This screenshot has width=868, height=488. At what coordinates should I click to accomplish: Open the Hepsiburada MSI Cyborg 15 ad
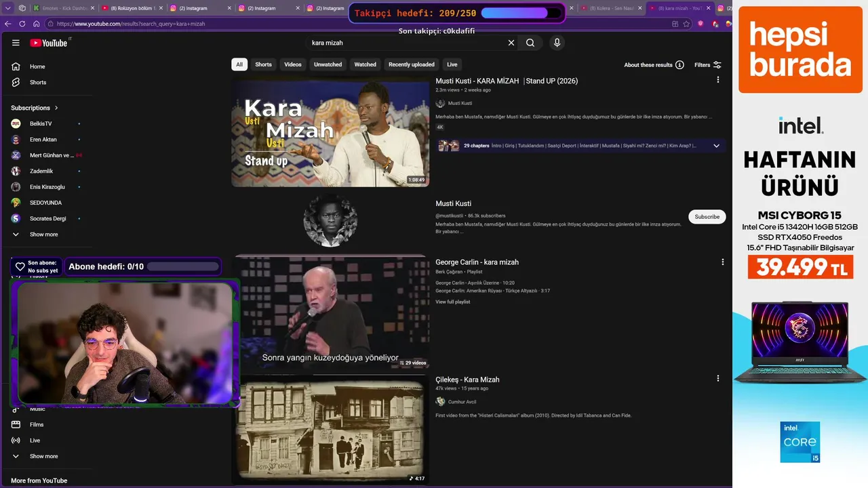pyautogui.click(x=800, y=244)
